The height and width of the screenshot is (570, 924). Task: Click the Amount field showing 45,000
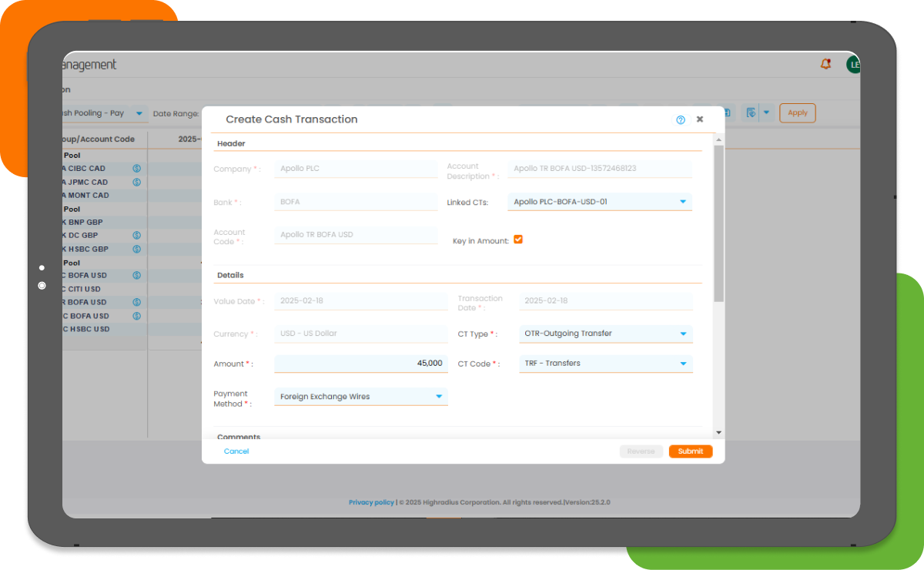(x=360, y=363)
